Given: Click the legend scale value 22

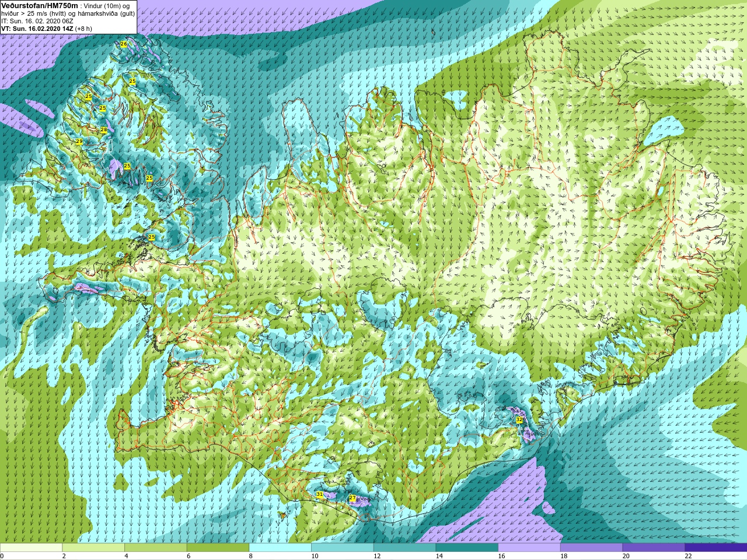Looking at the screenshot, I should click(x=688, y=556).
